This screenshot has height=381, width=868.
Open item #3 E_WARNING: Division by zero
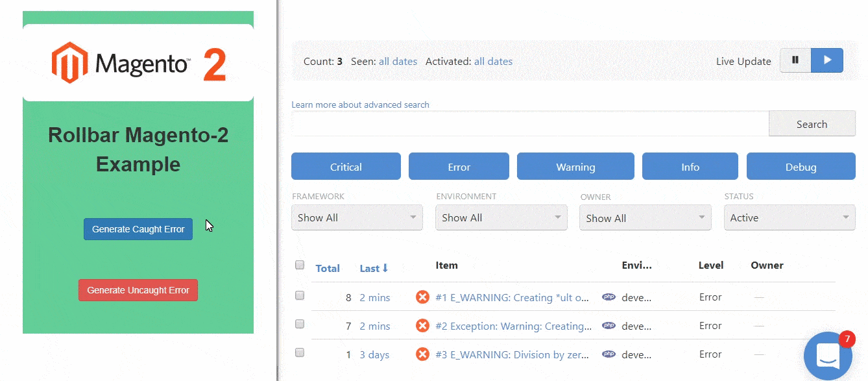click(512, 354)
